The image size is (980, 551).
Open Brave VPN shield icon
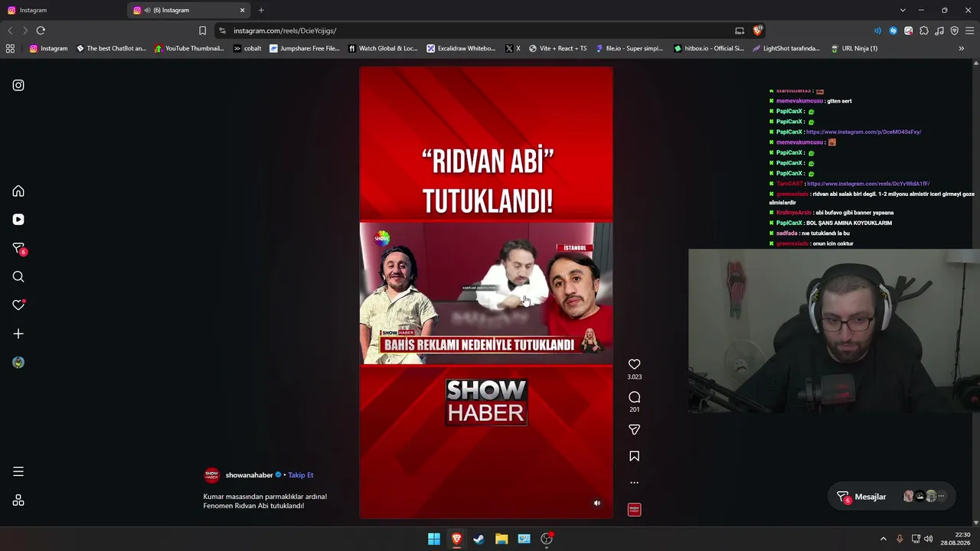(954, 31)
